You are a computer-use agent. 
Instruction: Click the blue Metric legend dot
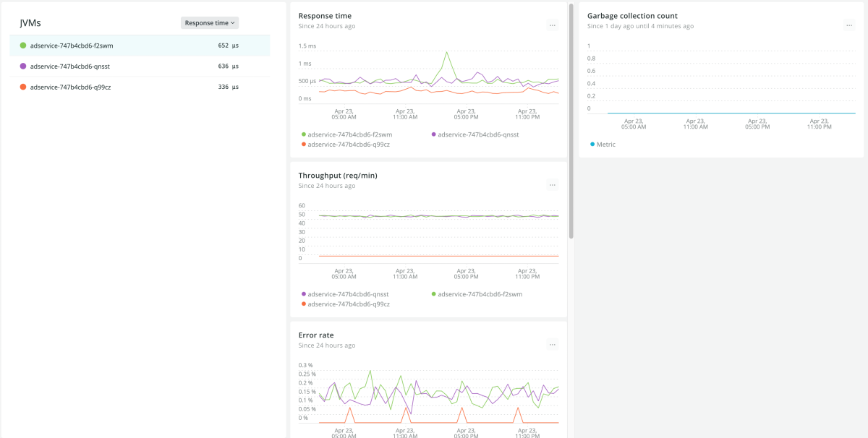coord(592,145)
